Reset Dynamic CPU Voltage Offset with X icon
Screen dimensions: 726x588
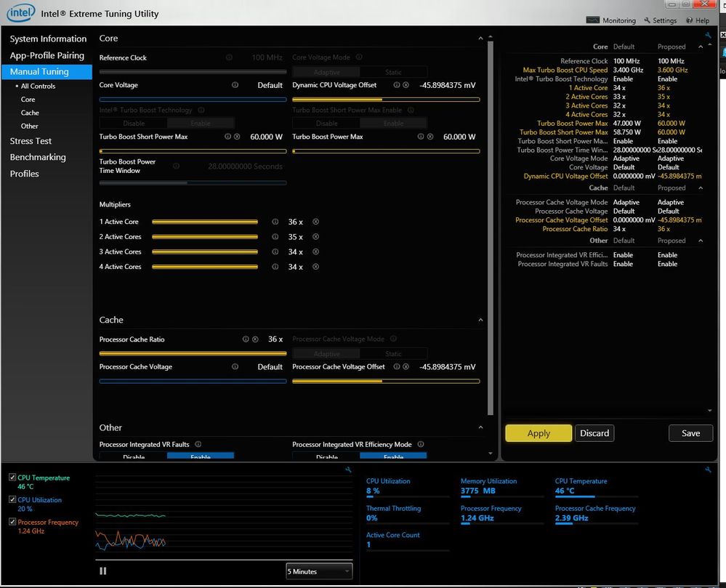(406, 85)
